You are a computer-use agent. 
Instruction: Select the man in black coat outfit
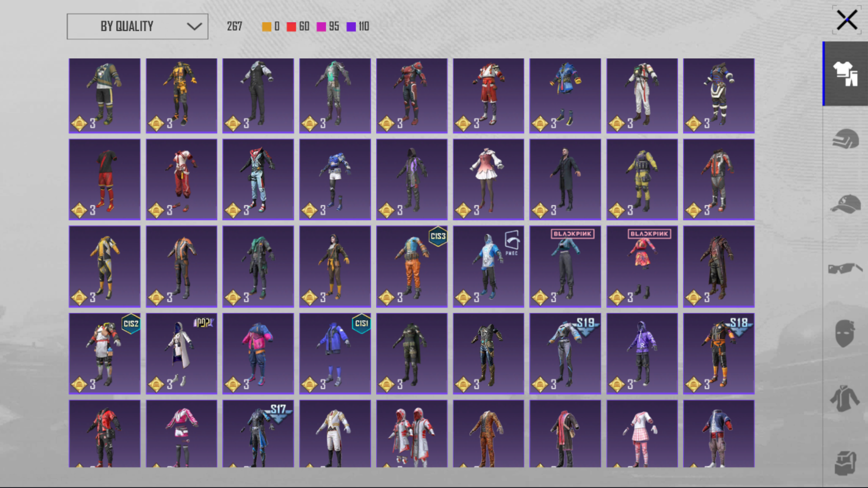tap(565, 179)
